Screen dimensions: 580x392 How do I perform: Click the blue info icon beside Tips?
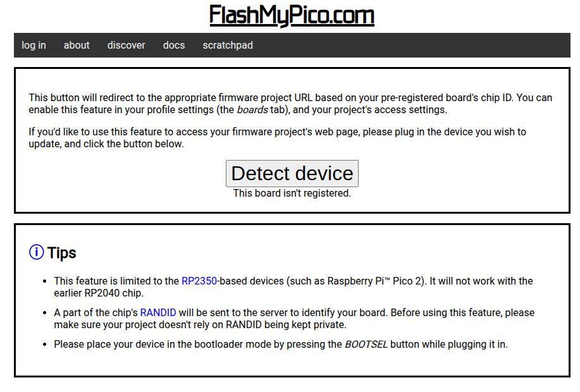[x=36, y=252]
